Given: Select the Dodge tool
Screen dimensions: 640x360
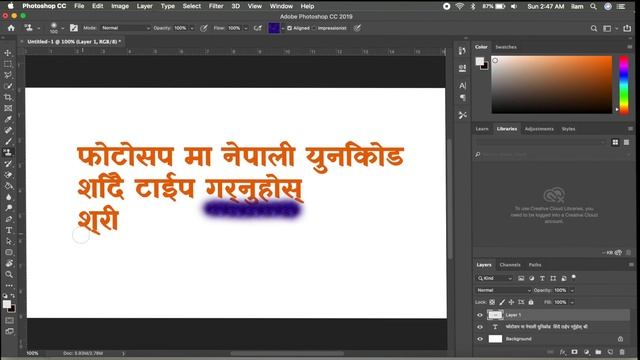Looking at the screenshot, I should [9, 208].
